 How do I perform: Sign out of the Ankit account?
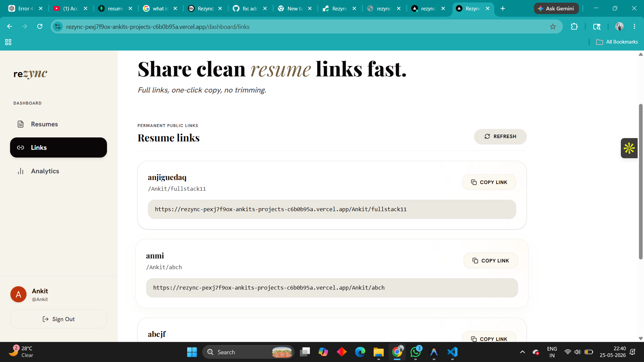click(58, 319)
